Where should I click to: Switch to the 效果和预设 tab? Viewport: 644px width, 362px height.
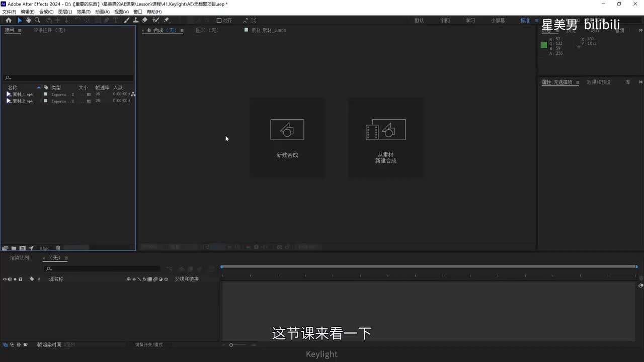(599, 82)
